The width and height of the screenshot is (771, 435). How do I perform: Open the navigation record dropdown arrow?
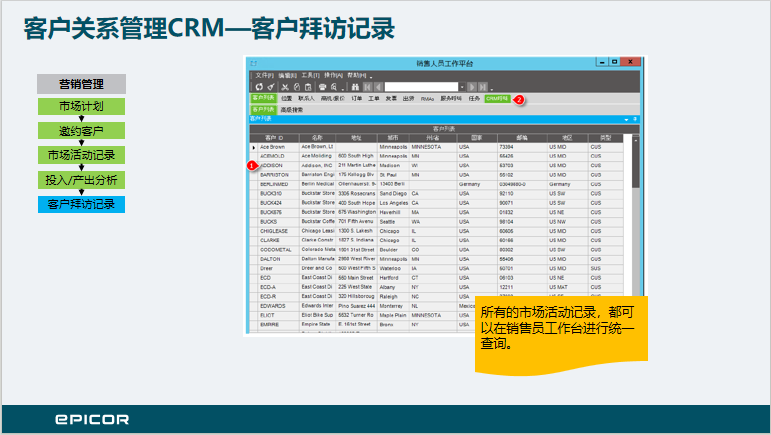[462, 87]
